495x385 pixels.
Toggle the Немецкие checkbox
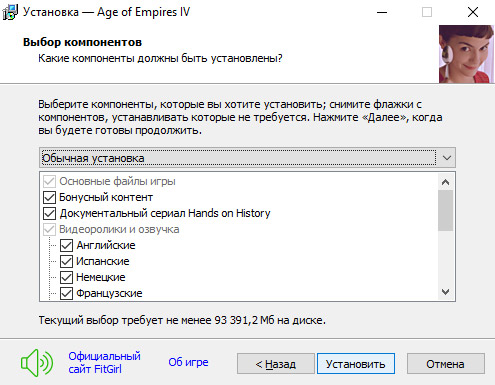(66, 277)
